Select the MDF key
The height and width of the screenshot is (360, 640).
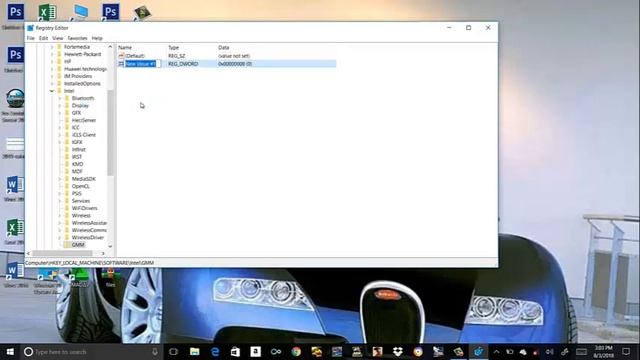click(77, 172)
